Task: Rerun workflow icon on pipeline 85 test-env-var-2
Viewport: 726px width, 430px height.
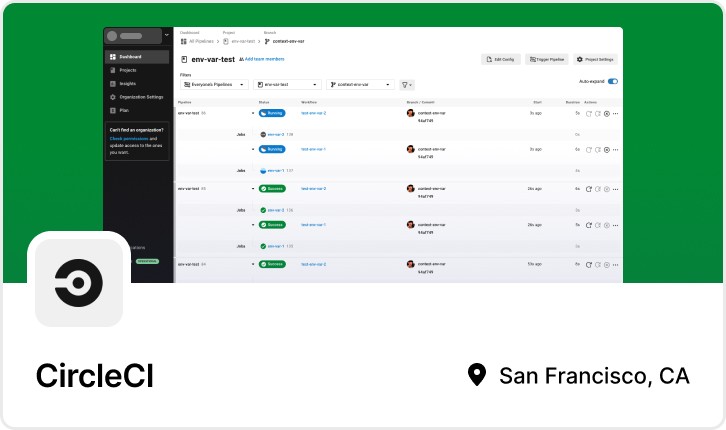Action: click(x=588, y=189)
